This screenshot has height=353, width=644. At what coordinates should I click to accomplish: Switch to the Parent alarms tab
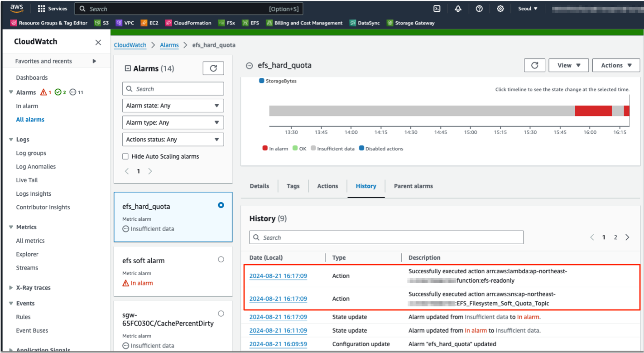[413, 186]
